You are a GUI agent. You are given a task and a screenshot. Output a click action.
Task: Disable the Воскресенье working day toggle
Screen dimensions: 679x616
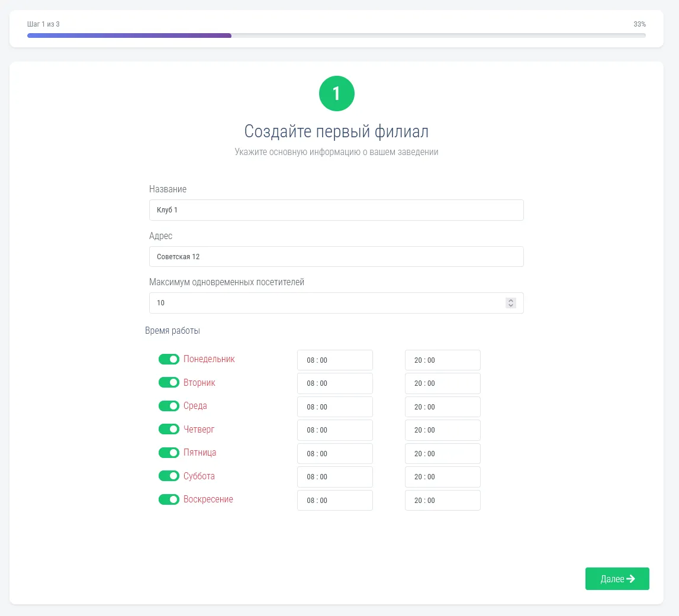[x=169, y=499]
